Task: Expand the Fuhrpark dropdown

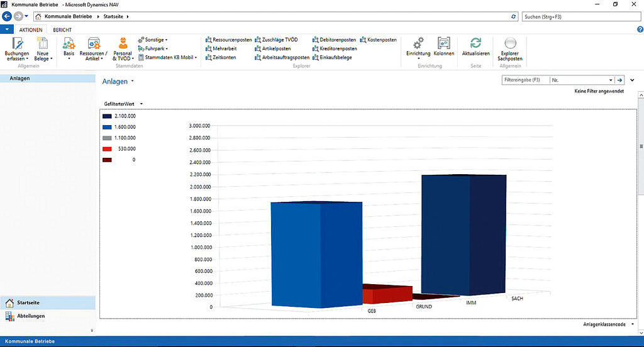Action: tap(153, 48)
